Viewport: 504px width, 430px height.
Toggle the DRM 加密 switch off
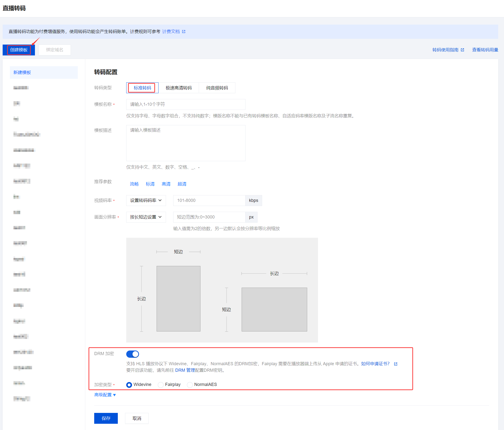(133, 354)
